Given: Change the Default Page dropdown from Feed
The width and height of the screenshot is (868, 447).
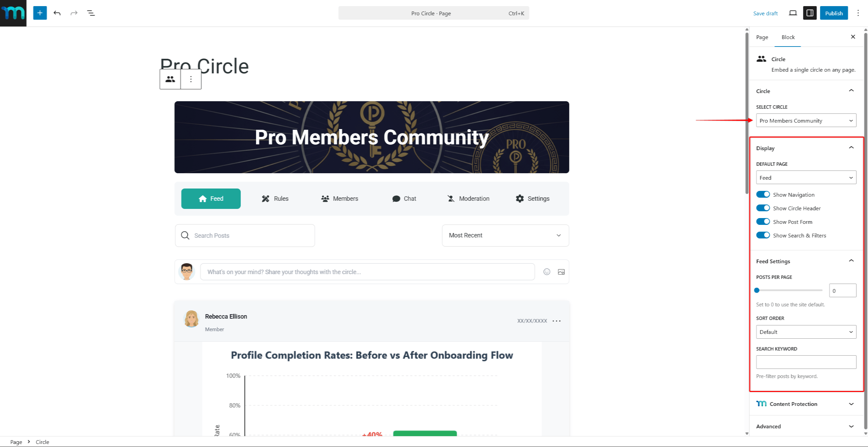Looking at the screenshot, I should coord(806,177).
